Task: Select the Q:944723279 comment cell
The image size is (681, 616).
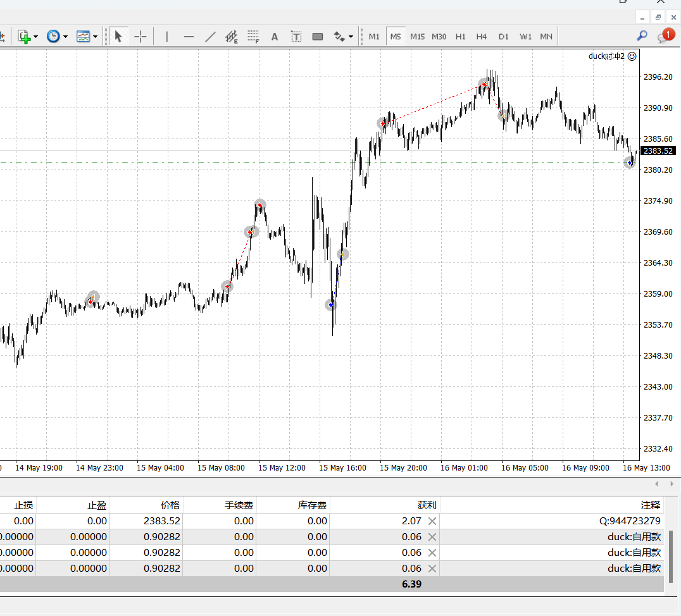Action: click(x=630, y=521)
